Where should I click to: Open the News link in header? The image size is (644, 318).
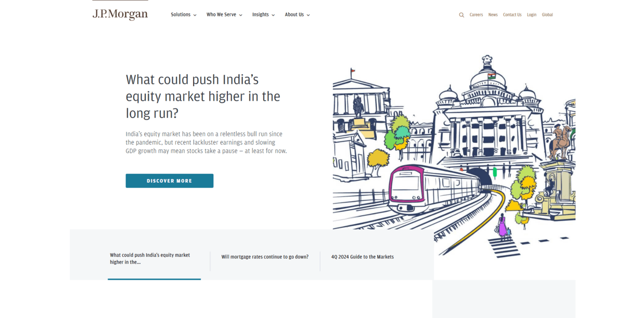493,15
